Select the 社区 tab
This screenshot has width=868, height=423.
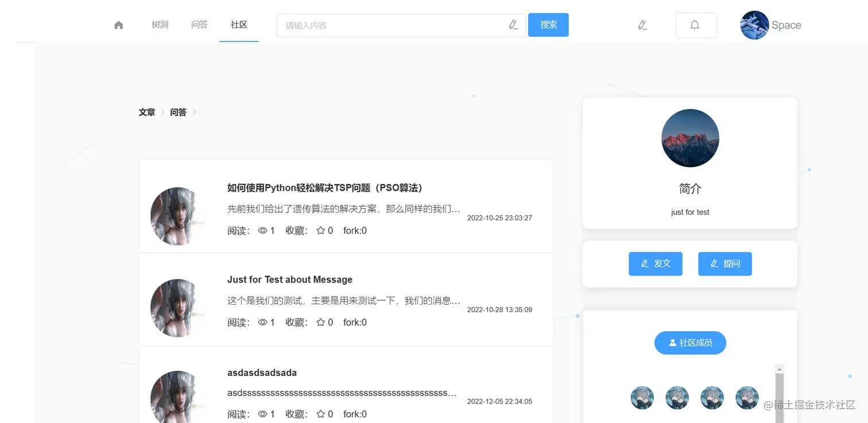coord(239,25)
